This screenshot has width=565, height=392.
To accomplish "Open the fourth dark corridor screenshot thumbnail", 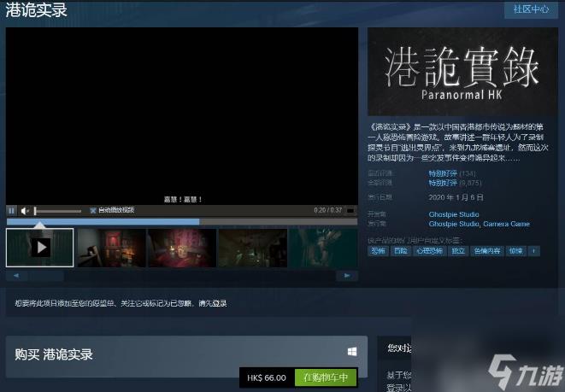I will [253, 248].
